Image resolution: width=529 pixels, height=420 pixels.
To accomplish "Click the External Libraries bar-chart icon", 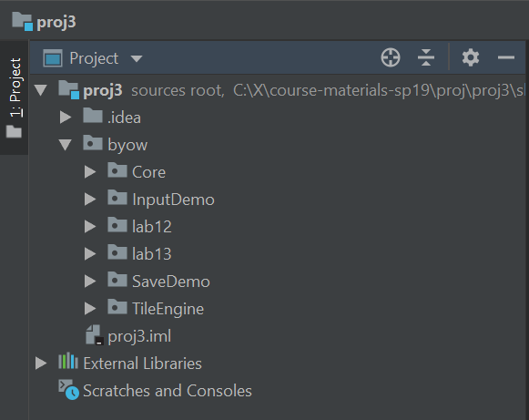I will pyautogui.click(x=68, y=362).
